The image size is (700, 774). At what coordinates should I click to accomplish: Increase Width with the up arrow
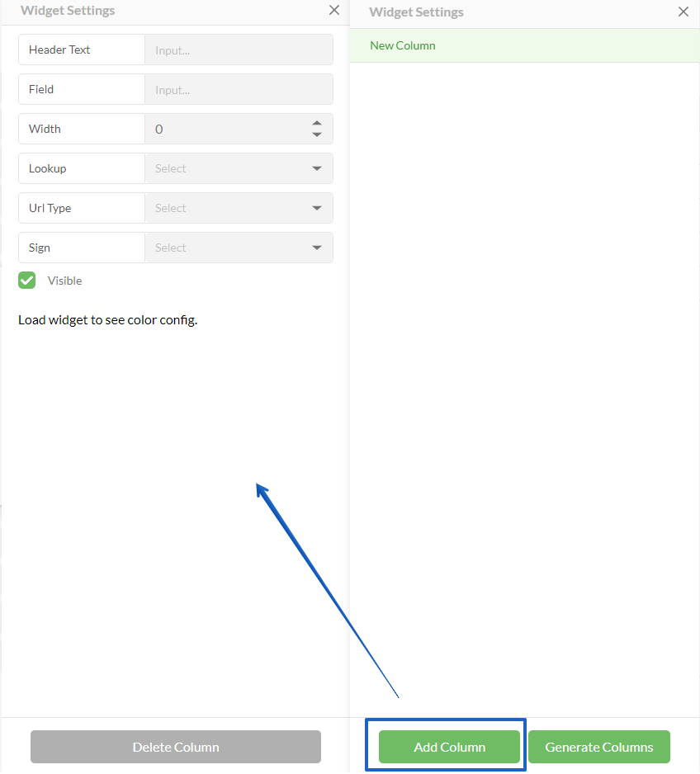point(317,123)
